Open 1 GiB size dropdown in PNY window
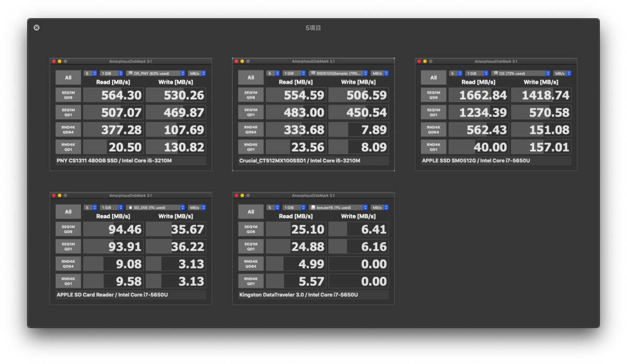The width and height of the screenshot is (627, 364). coord(111,74)
